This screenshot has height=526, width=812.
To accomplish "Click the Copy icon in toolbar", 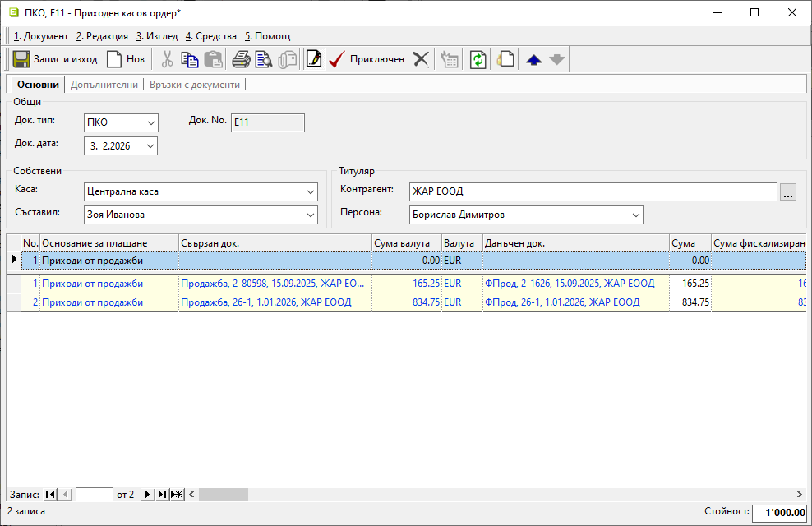I will click(x=190, y=59).
